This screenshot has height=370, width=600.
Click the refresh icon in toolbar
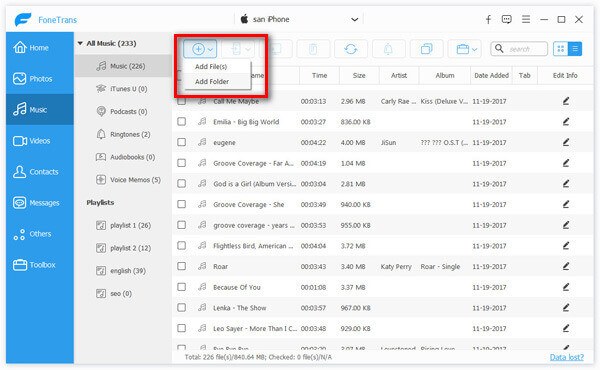pos(351,49)
